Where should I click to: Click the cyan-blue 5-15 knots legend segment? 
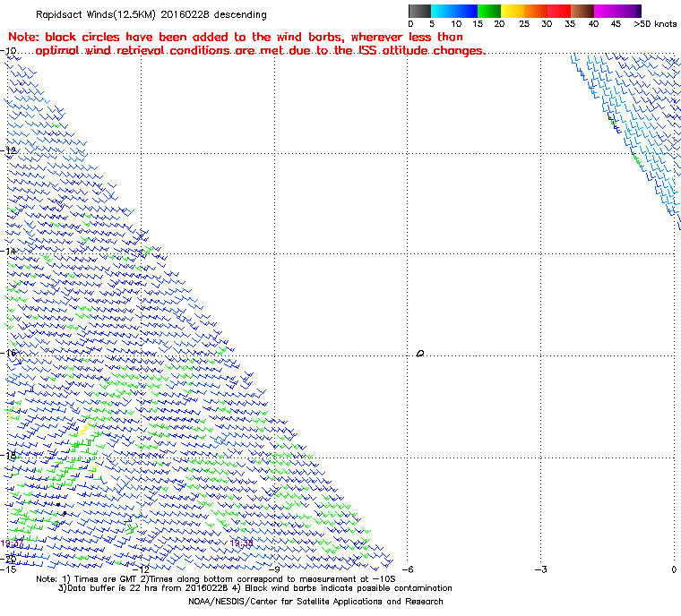[x=454, y=11]
